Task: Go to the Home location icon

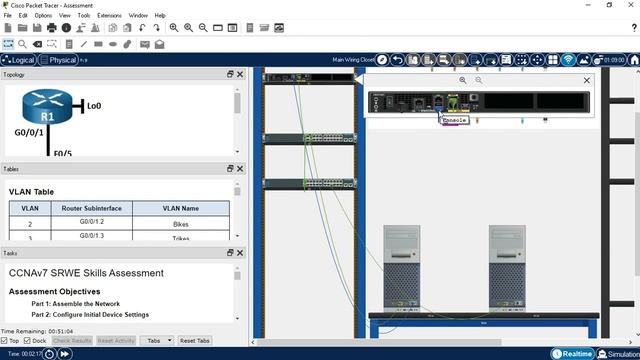Action: 634,60
